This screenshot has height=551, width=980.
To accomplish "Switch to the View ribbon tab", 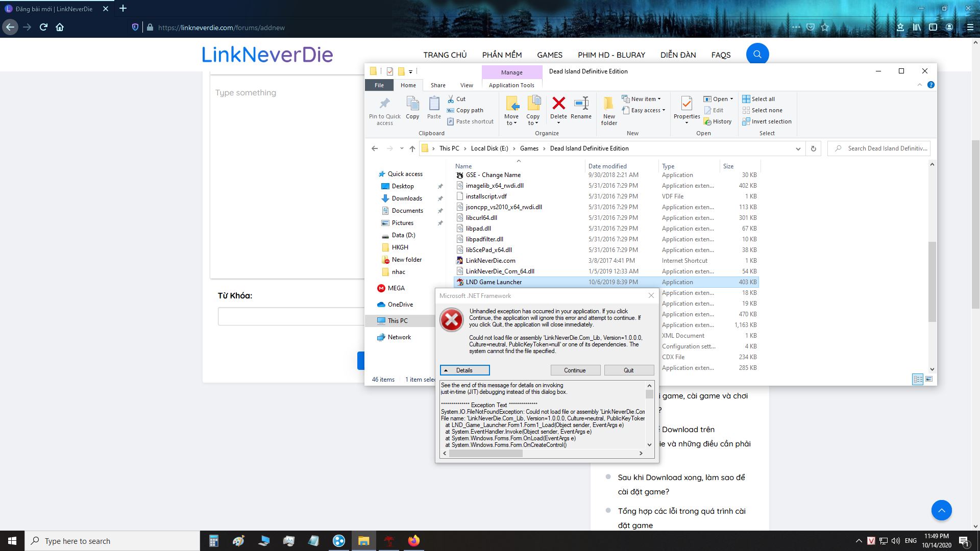I will pos(467,85).
